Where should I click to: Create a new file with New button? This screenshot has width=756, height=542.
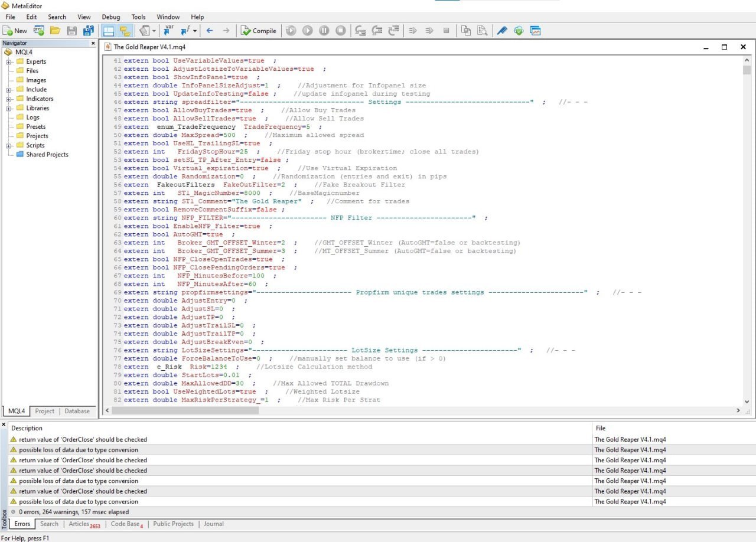click(15, 31)
